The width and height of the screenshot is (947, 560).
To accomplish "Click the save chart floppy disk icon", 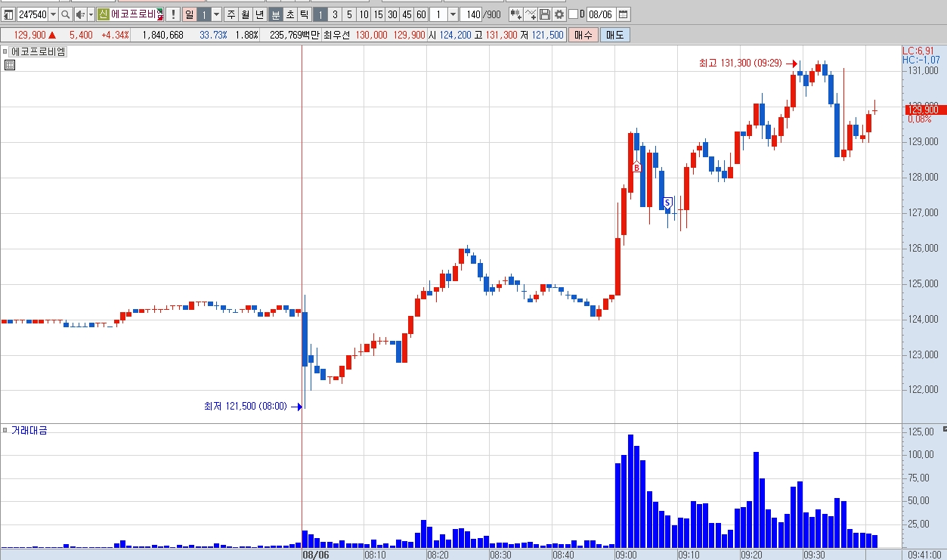I will pyautogui.click(x=544, y=14).
